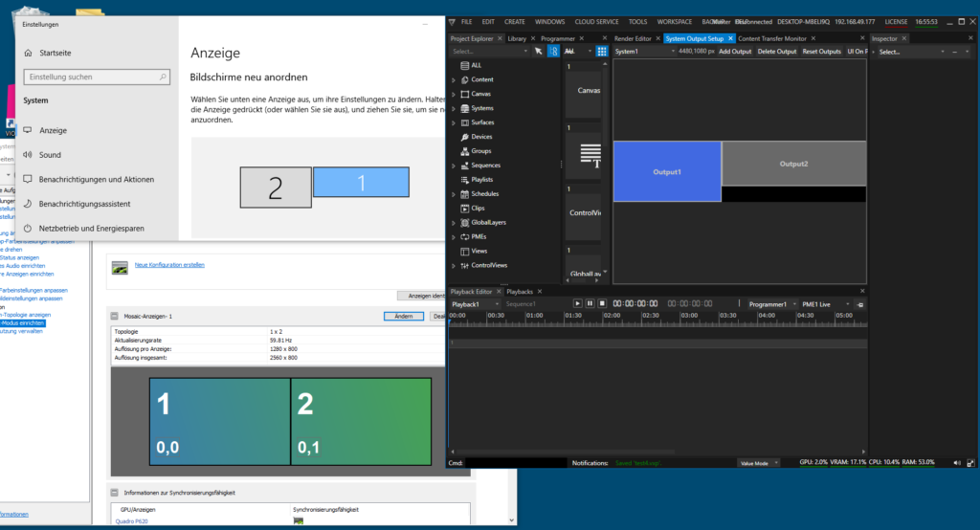Collapse the Mosaic-Anzeigen section with minus box
This screenshot has height=530, width=980.
(115, 316)
